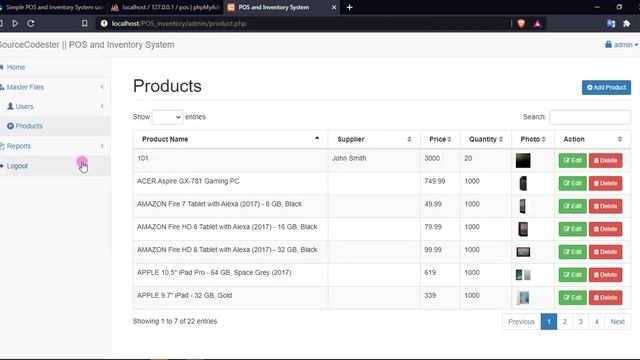Click Fire HD 8 16 GB photo thumbnail
The width and height of the screenshot is (640, 360).
click(523, 229)
